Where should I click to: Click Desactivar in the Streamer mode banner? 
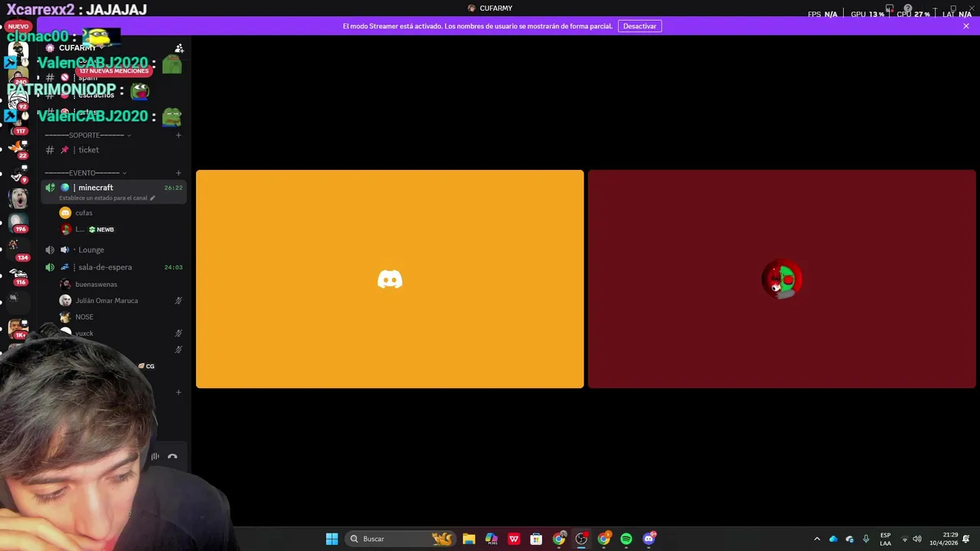[x=639, y=26]
